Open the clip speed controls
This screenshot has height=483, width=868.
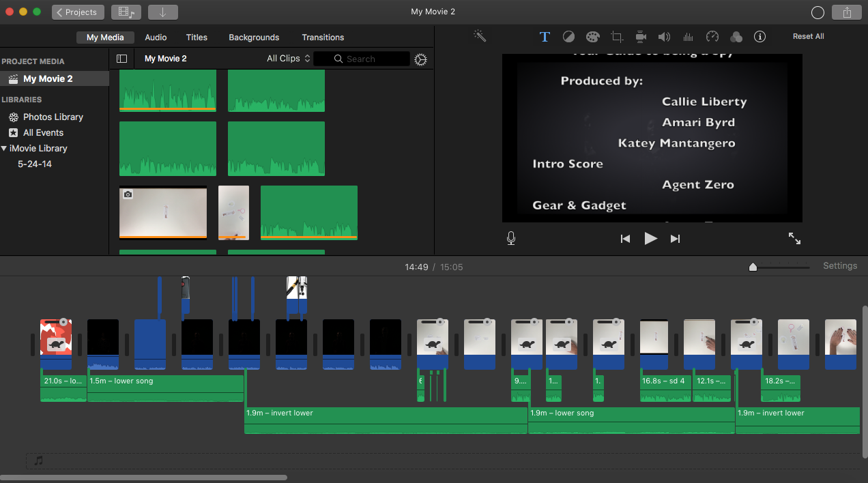tap(712, 36)
